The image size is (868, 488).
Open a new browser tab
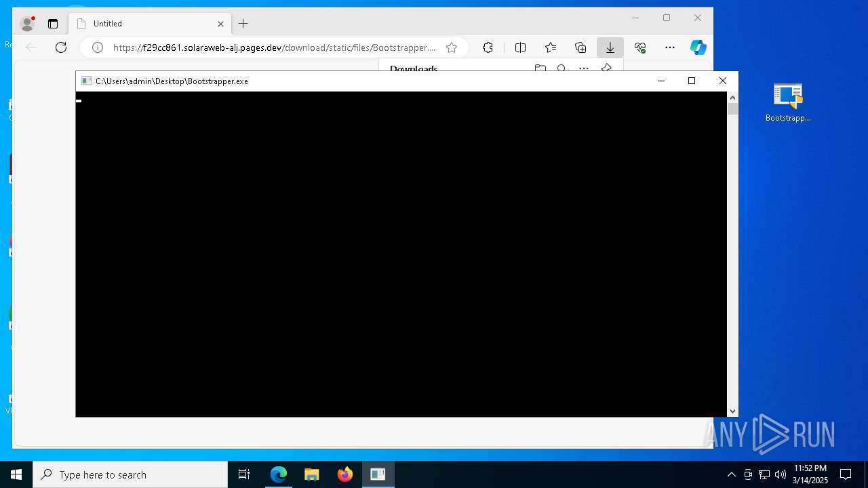[x=243, y=24]
